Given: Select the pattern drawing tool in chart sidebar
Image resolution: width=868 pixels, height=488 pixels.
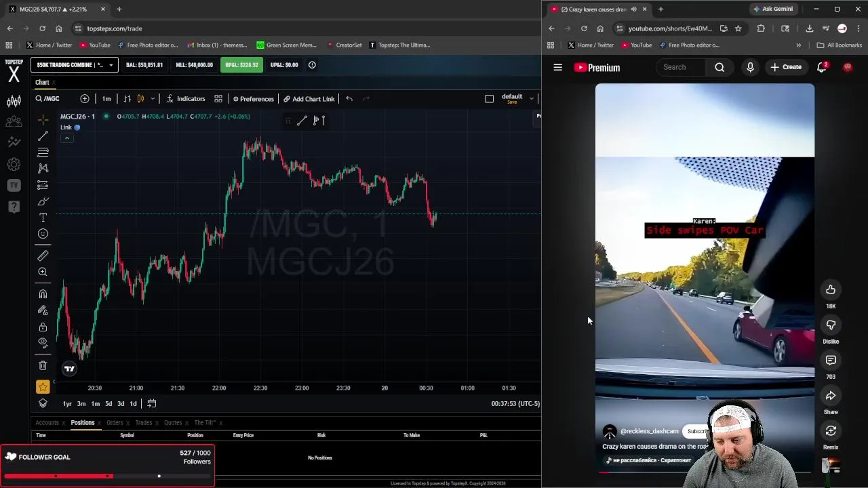Looking at the screenshot, I should click(x=43, y=168).
